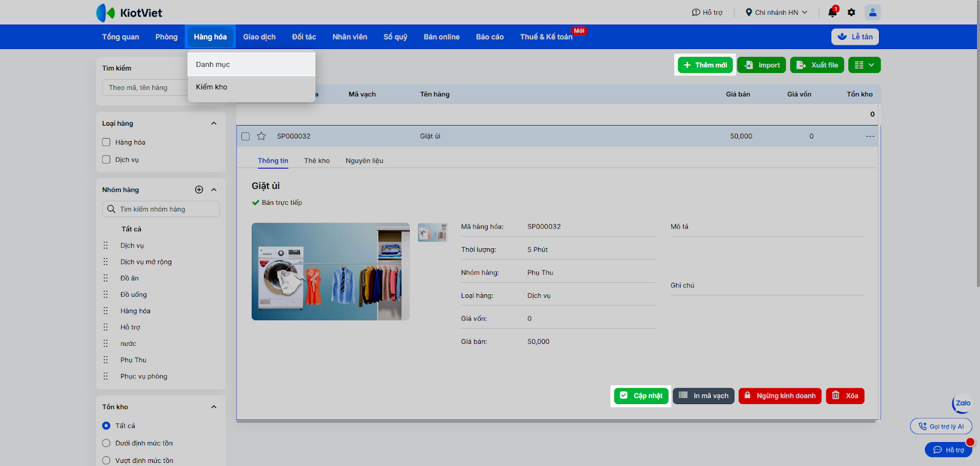Open the user account avatar
Viewport: 980px width, 466px height.
pos(873,12)
